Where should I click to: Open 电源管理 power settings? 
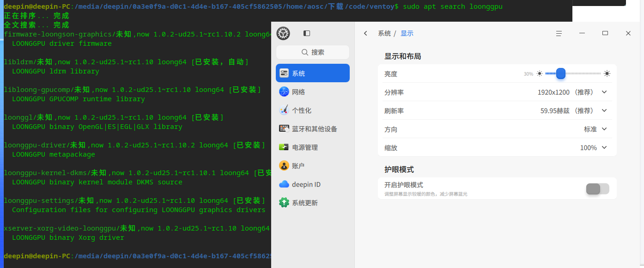pos(313,147)
